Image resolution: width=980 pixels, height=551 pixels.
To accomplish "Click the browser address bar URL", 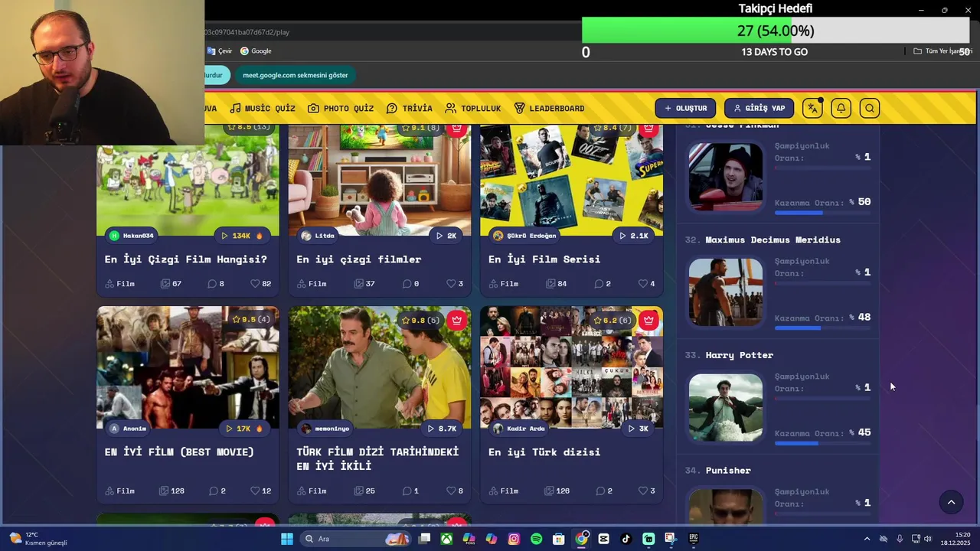I will pyautogui.click(x=247, y=32).
